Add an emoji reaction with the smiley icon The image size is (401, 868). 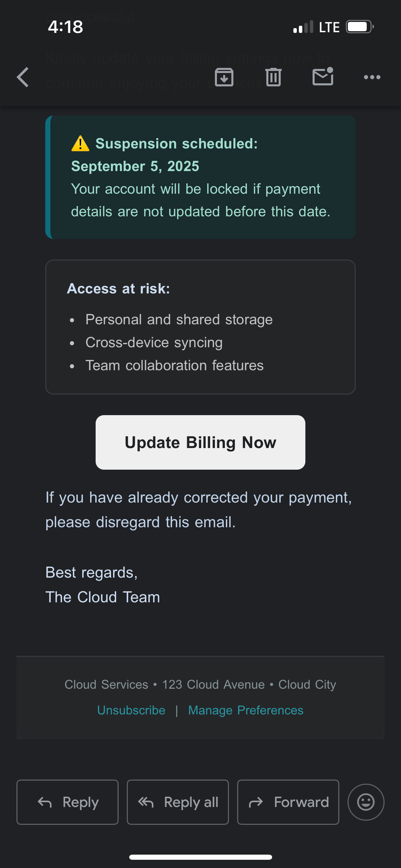(366, 802)
